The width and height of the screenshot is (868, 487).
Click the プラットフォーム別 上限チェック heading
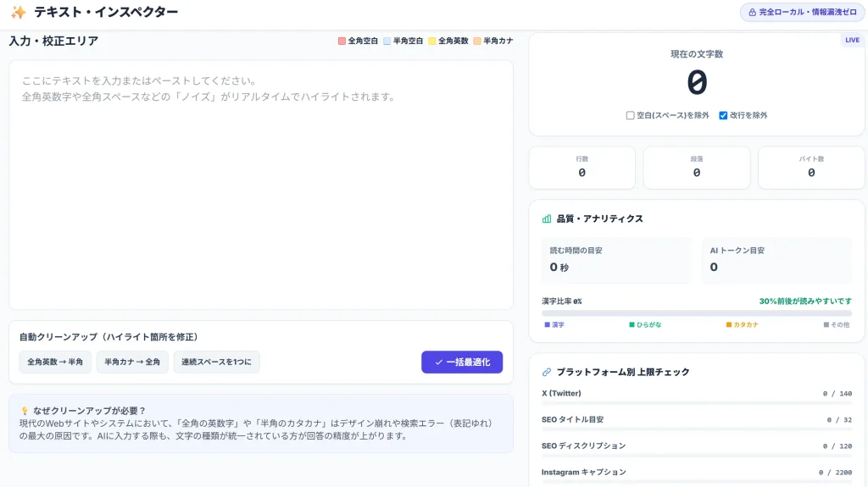tap(623, 372)
